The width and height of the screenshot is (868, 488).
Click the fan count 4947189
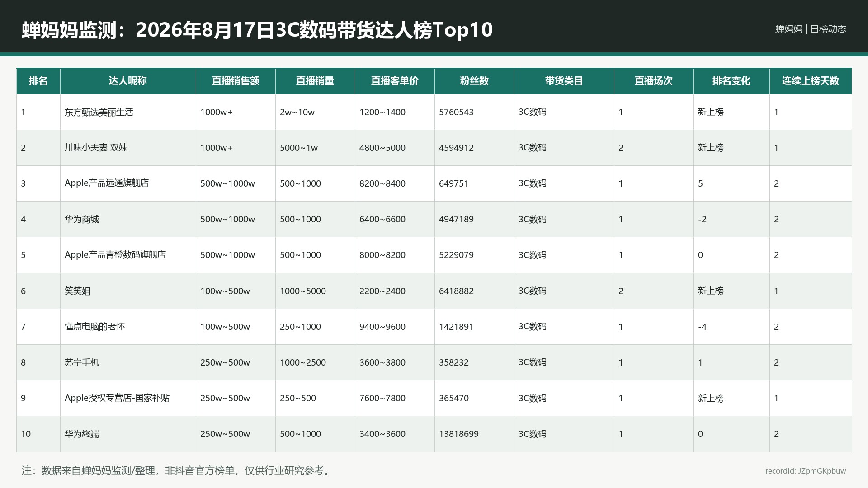coord(456,219)
